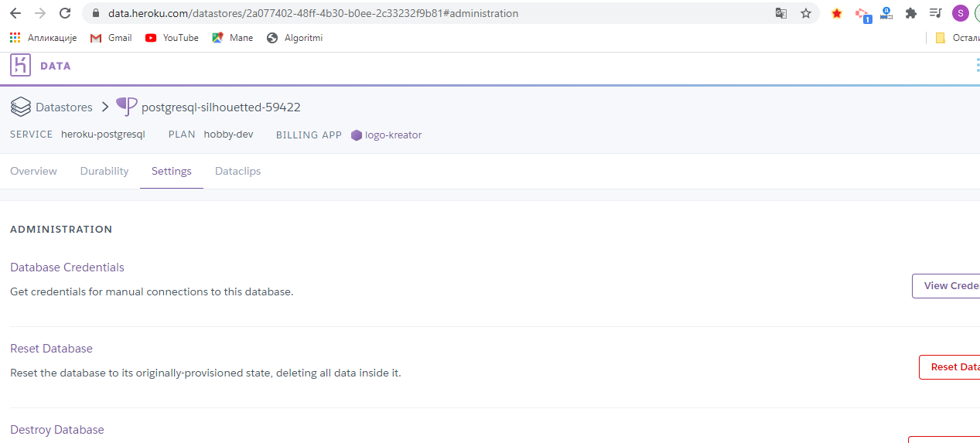The width and height of the screenshot is (980, 443).
Task: Click the Heroku logo icon
Action: pyautogui.click(x=20, y=65)
